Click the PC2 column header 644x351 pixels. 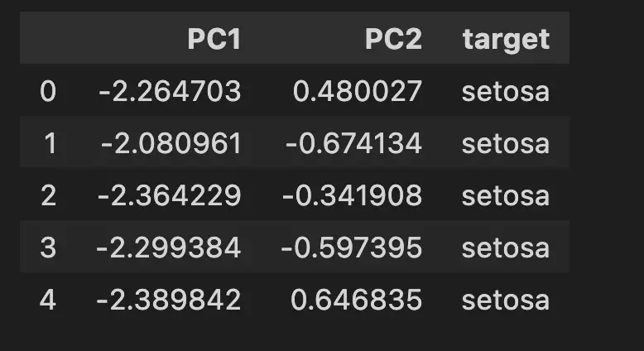click(x=393, y=40)
